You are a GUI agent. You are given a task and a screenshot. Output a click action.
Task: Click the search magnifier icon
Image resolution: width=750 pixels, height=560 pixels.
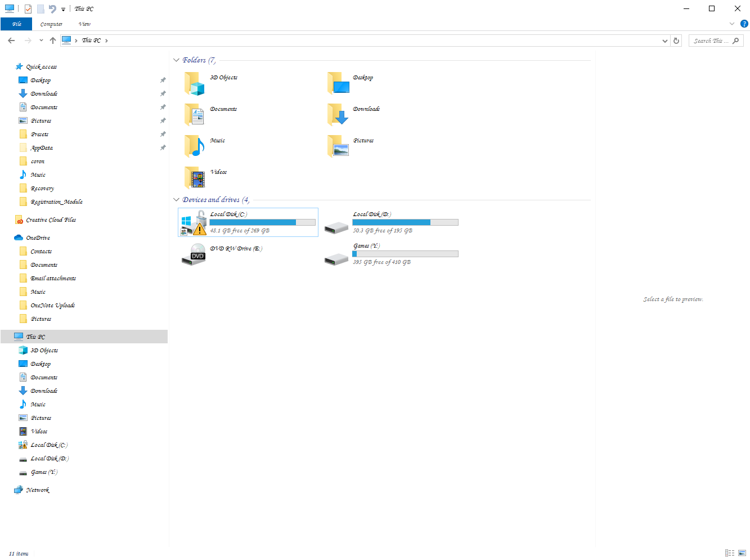[736, 41]
